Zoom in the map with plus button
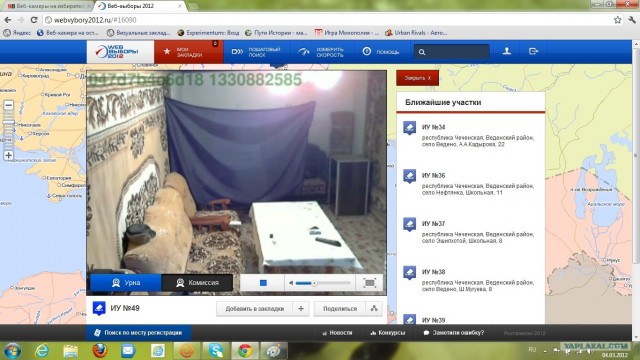640x360 pixels. tap(9, 155)
